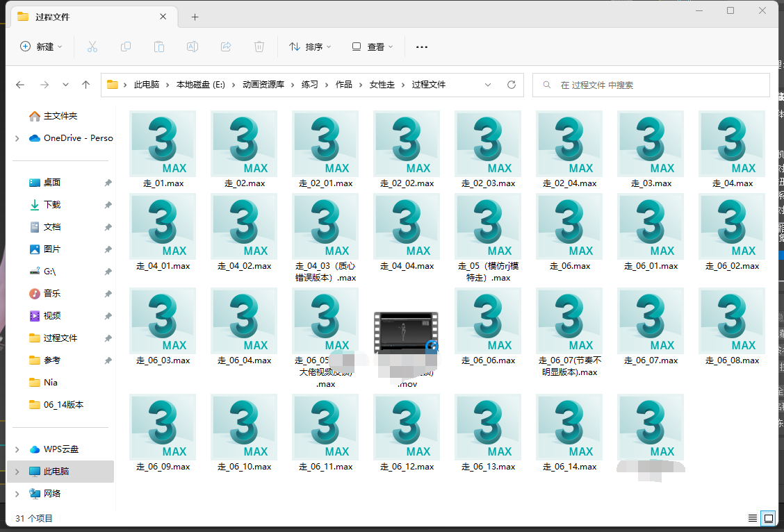
Task: Click 本地磁盘 (E:) in breadcrumb
Action: coord(200,85)
